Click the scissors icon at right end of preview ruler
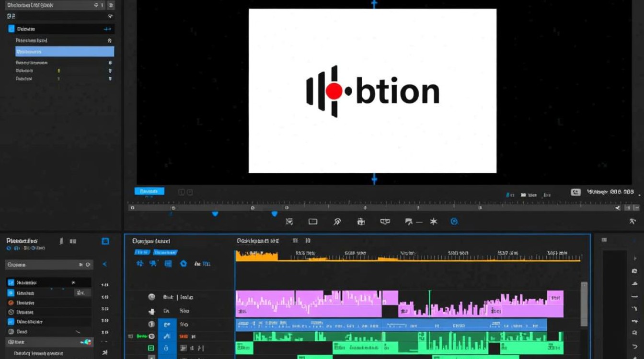644x359 pixels. pyautogui.click(x=618, y=208)
